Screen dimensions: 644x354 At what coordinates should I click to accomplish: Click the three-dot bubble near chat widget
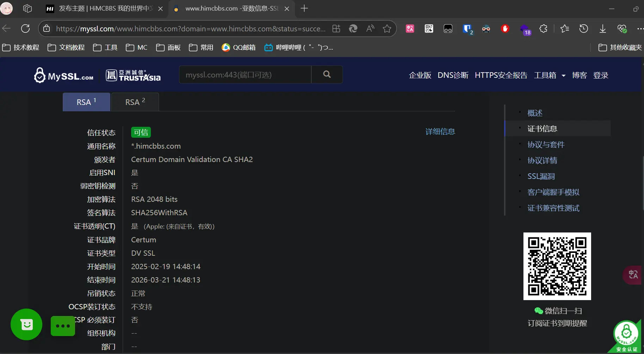[62, 326]
